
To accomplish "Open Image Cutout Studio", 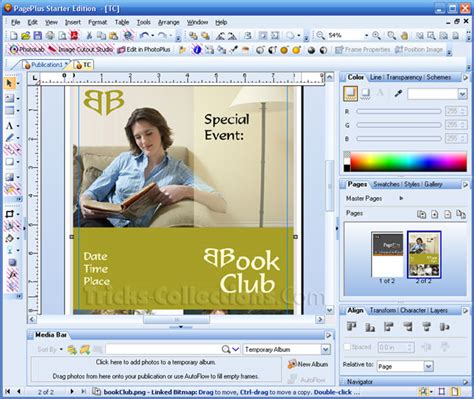I will (x=81, y=50).
